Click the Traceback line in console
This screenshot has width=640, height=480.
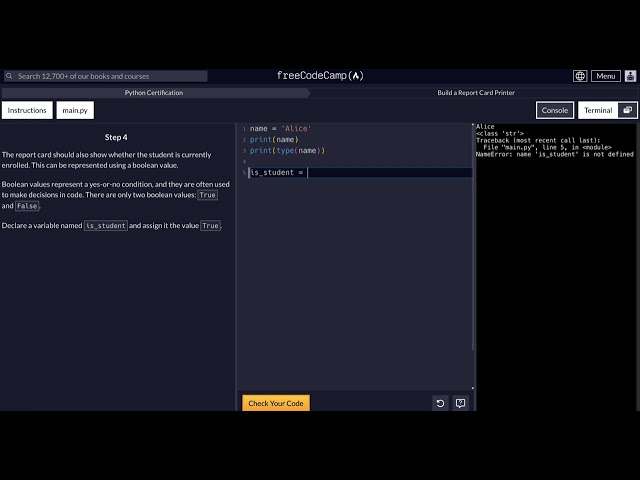point(538,140)
